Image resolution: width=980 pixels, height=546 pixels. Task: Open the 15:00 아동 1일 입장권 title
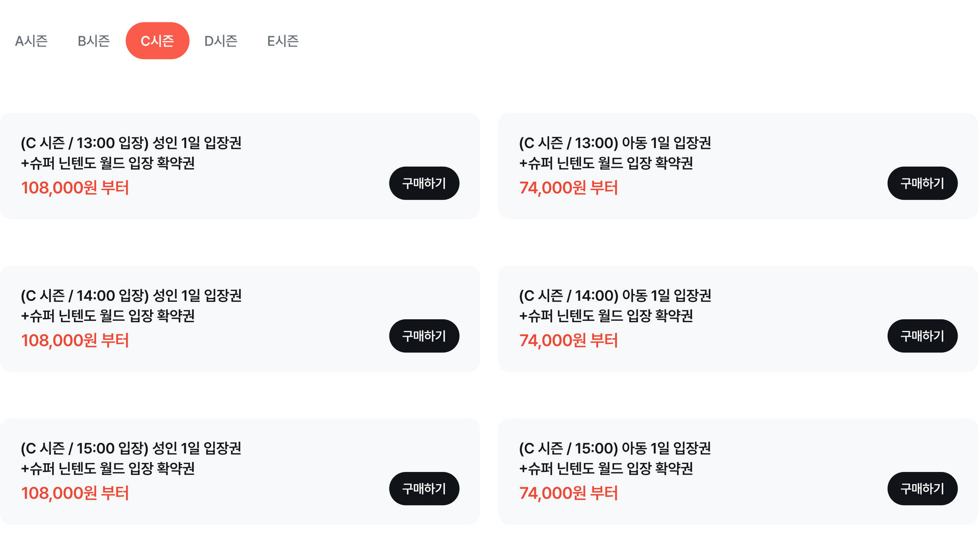click(615, 458)
